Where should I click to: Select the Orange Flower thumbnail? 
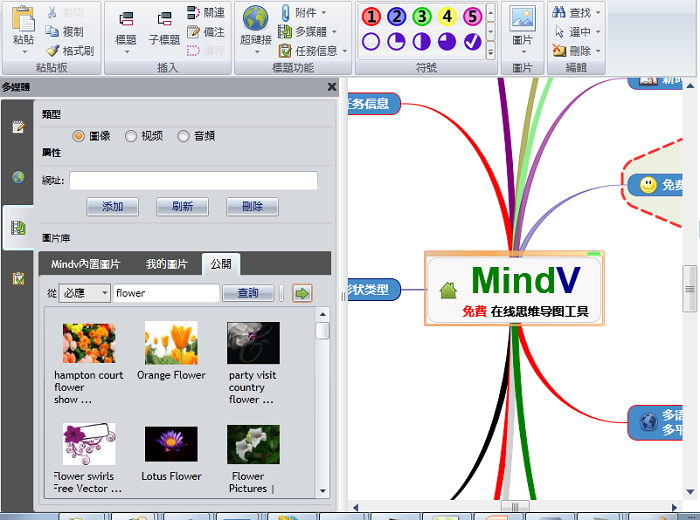click(x=171, y=343)
